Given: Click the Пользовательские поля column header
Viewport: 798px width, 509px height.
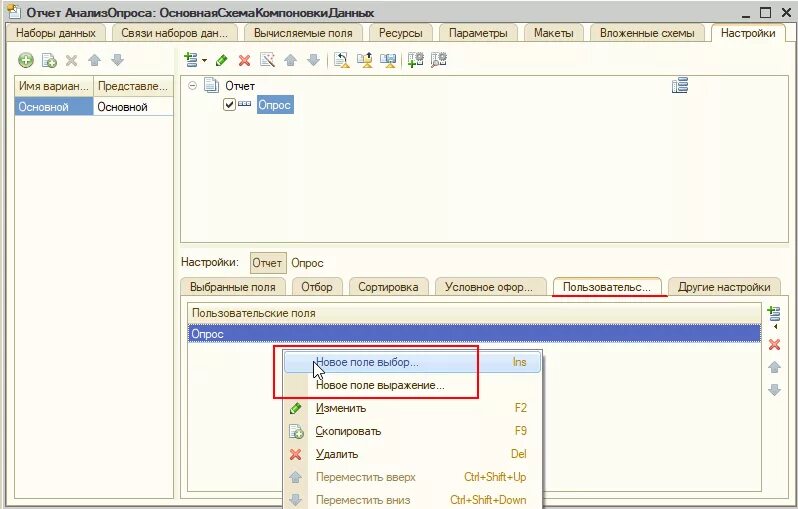Looking at the screenshot, I should pos(474,313).
